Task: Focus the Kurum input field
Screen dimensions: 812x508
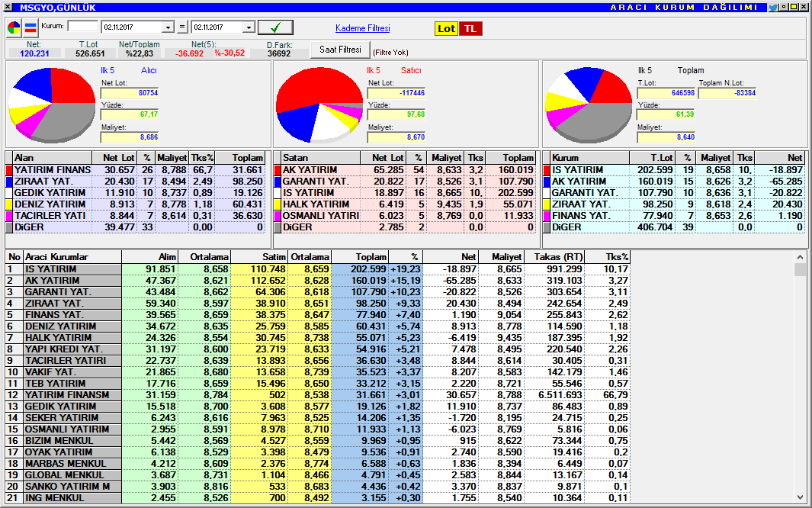Action: 83,26
